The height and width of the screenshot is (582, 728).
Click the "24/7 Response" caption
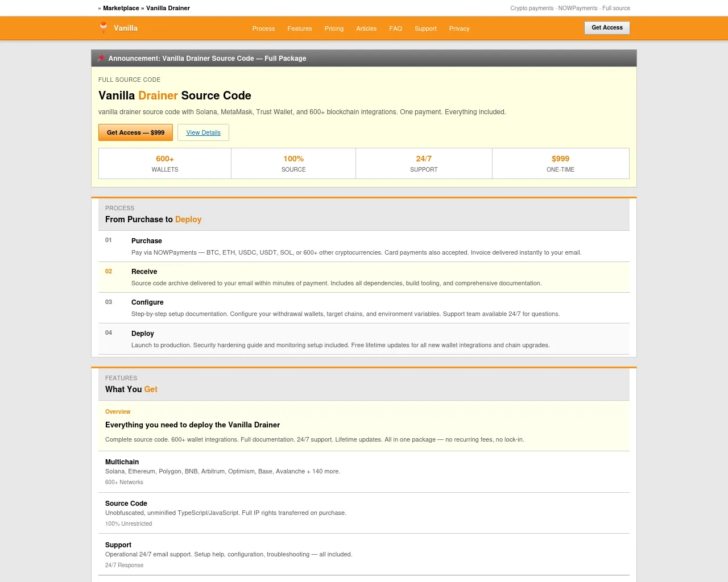point(124,565)
